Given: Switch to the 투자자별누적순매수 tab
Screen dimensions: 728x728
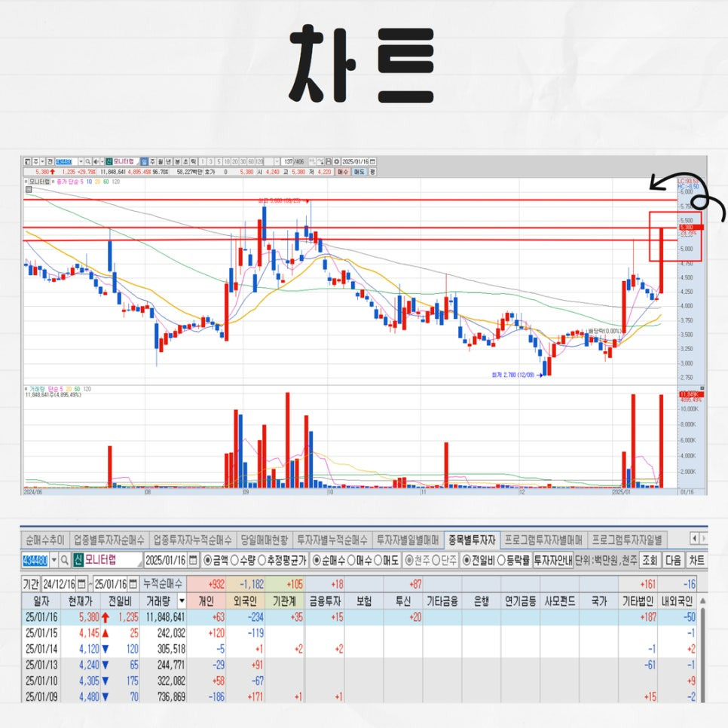Looking at the screenshot, I should point(332,540).
